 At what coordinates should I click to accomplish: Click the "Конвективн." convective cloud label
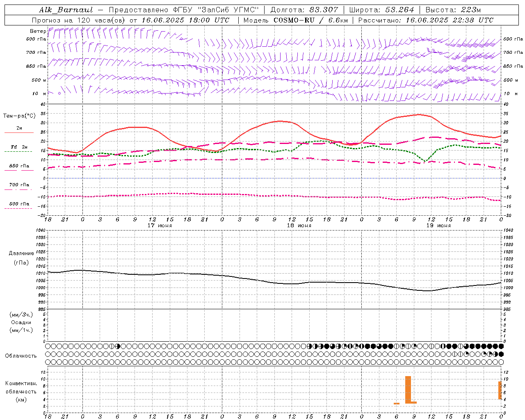(x=21, y=383)
